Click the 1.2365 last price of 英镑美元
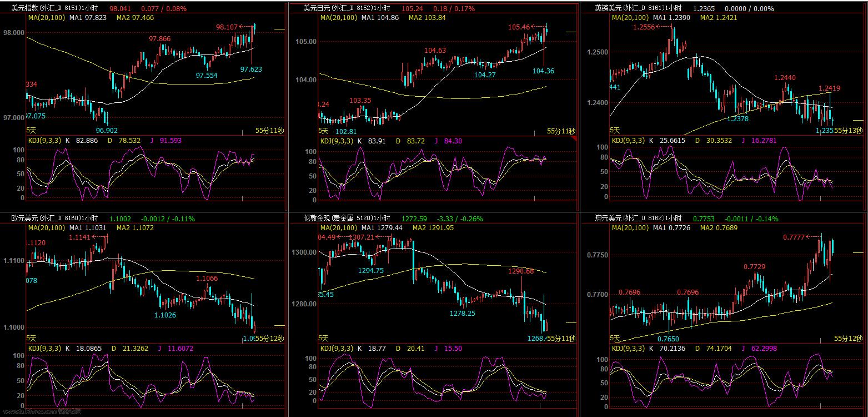Viewport: 868px width, 417px height. pyautogui.click(x=704, y=9)
